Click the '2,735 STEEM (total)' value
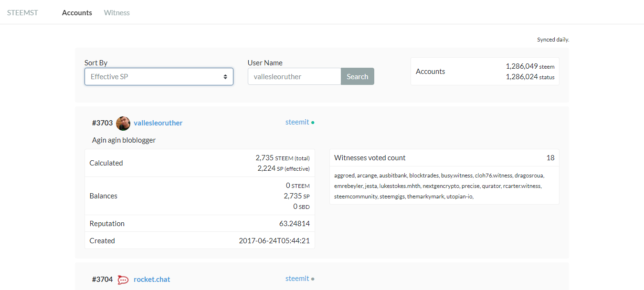This screenshot has height=290, width=644. tap(283, 158)
